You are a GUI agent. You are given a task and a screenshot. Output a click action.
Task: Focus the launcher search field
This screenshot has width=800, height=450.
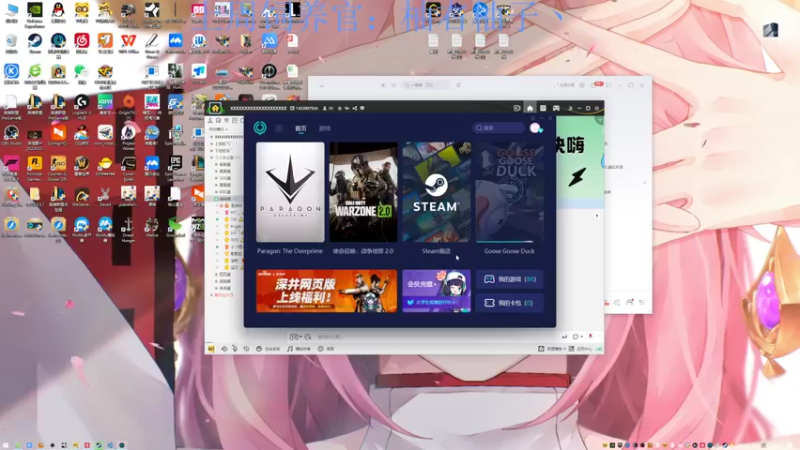[x=498, y=128]
